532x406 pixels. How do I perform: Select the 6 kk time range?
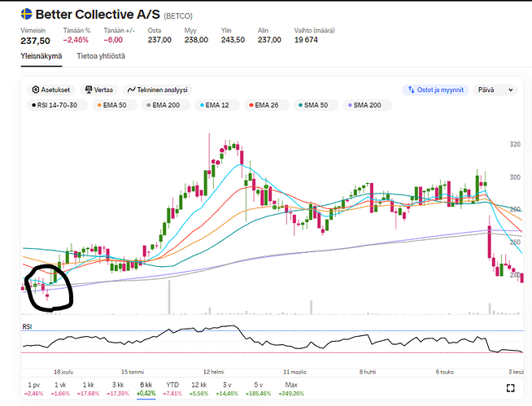(x=146, y=389)
